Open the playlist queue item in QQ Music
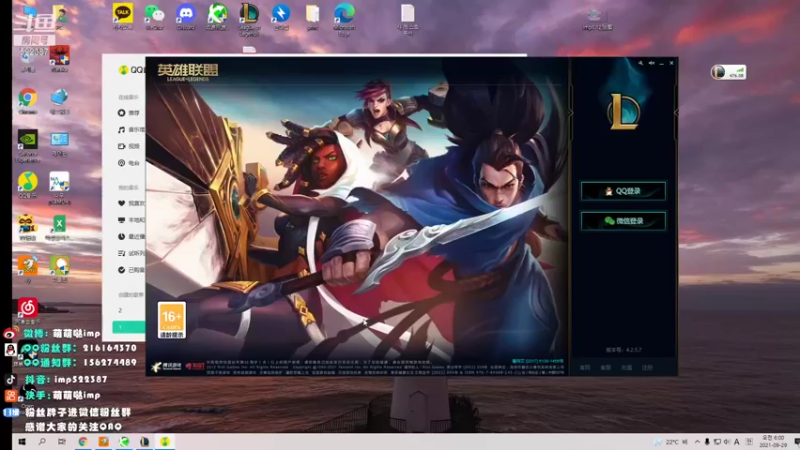 131,253
